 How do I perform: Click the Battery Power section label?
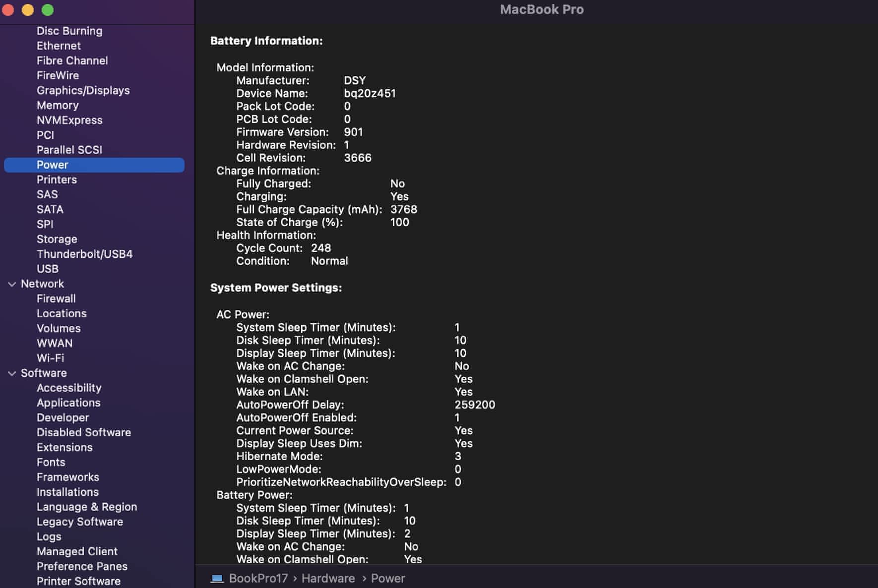254,495
